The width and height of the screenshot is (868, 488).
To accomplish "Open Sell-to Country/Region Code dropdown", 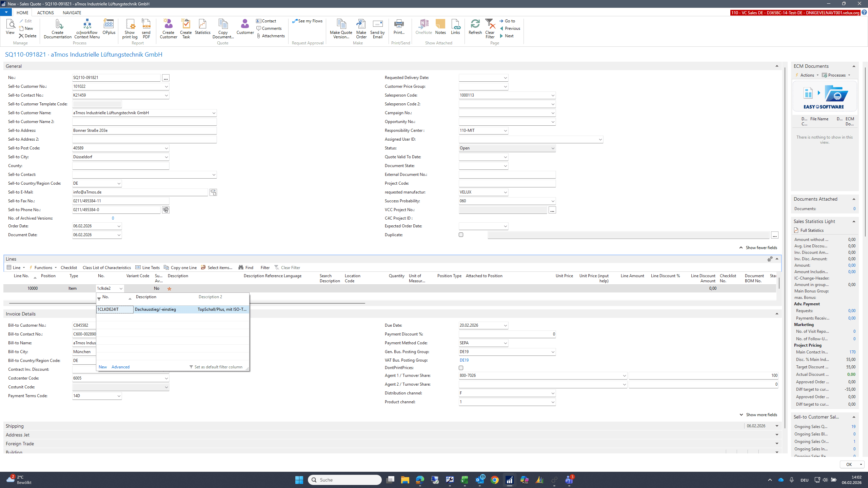I will pos(119,183).
